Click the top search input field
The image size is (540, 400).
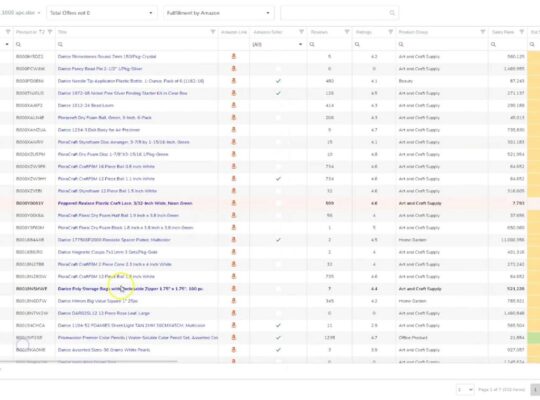point(340,13)
